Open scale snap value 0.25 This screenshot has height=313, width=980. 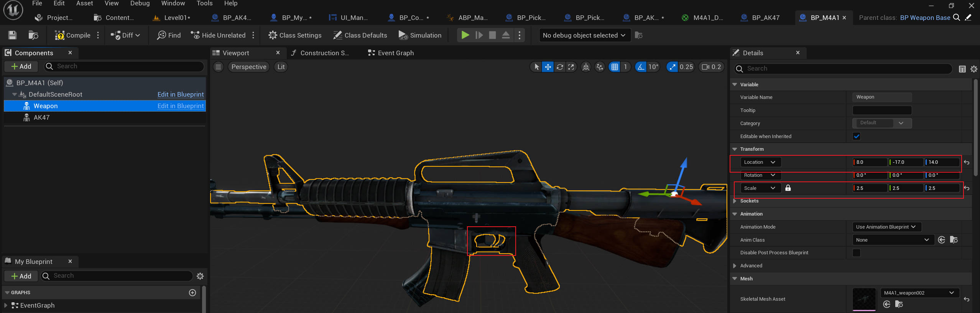686,67
